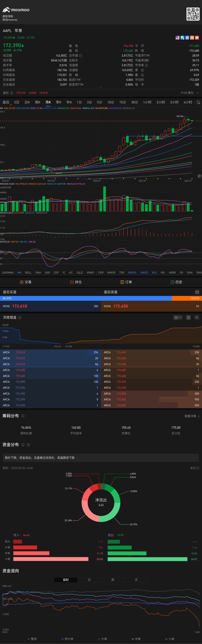202x644 pixels.
Task: Tap the orange downtrend chart icon
Action: [x=192, y=38]
